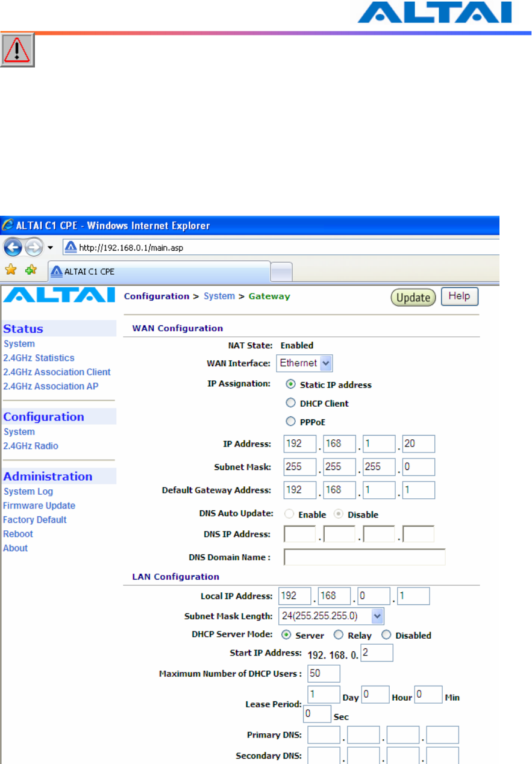Click the Reboot link
Viewport: 532px width, 764px height.
point(18,534)
